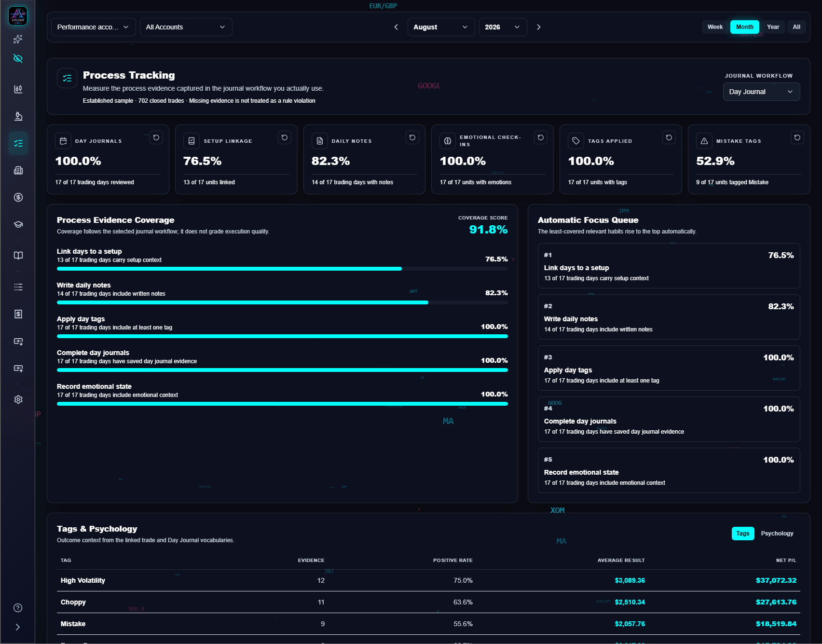Click the Emotional Check-ins brain icon
Image resolution: width=822 pixels, height=644 pixels.
pos(448,141)
